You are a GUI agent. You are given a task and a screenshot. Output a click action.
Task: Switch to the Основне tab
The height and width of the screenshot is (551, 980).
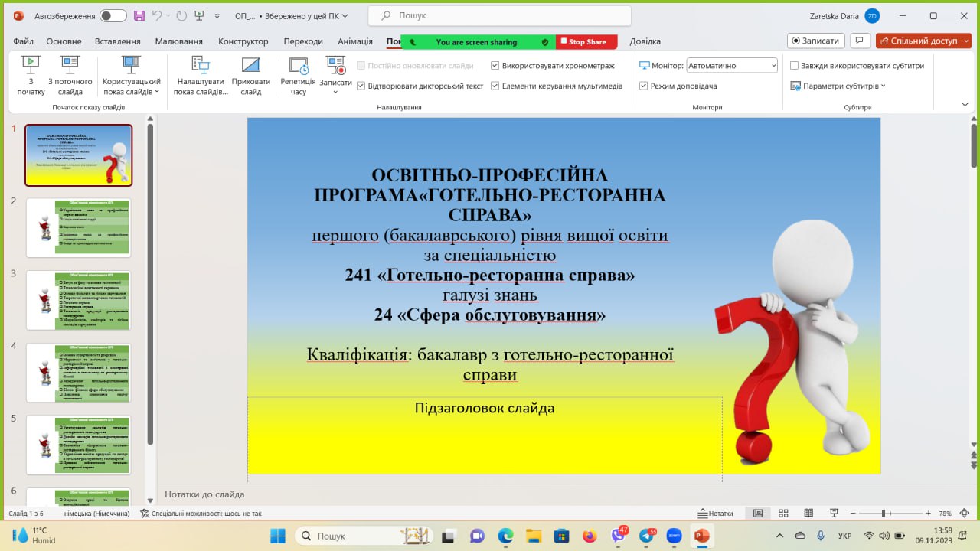64,41
